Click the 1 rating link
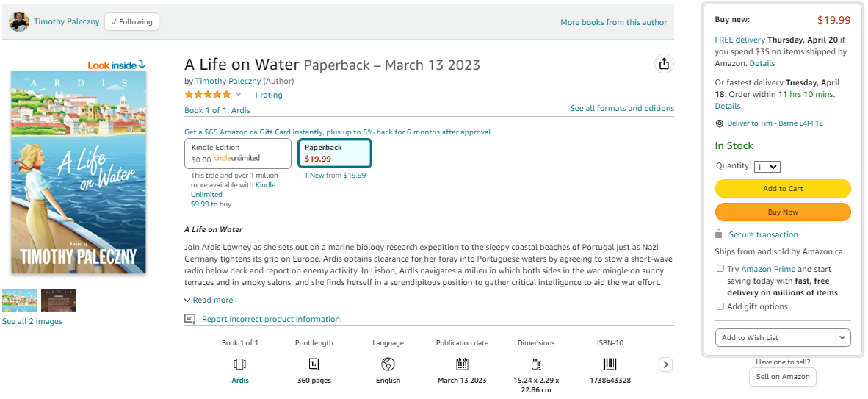The width and height of the screenshot is (868, 399). tap(268, 95)
